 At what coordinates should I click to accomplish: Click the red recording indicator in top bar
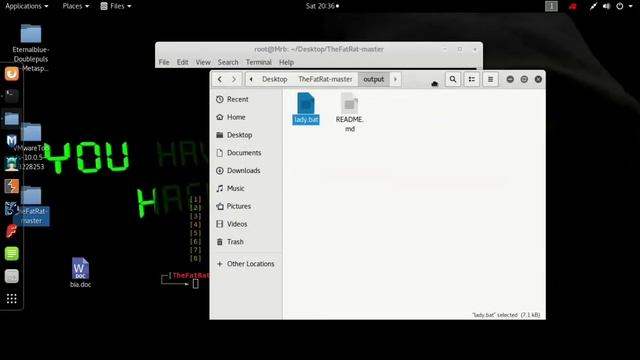point(573,6)
